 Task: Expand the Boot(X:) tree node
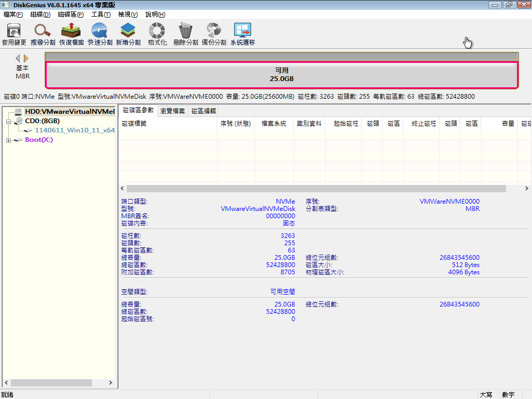9,140
